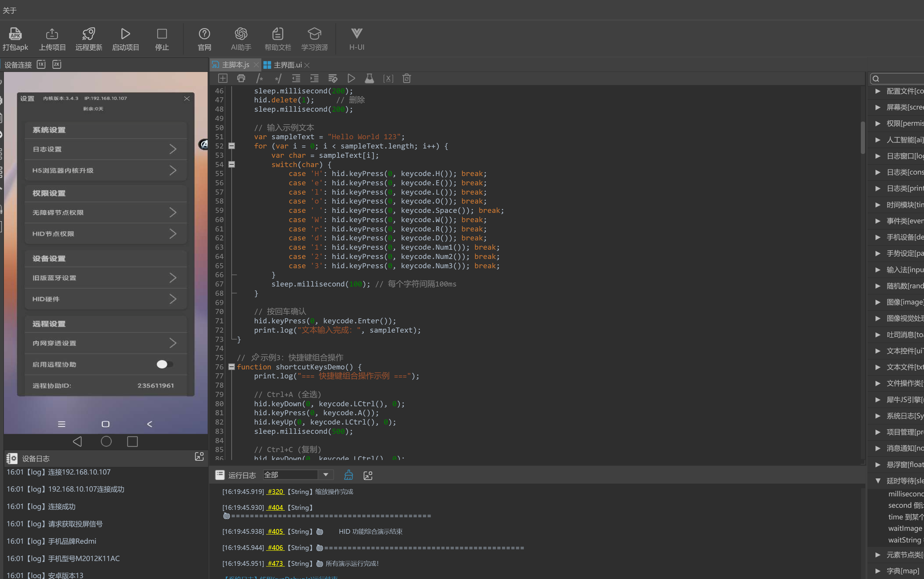Collapse the for loop fold at line 52
Image resolution: width=924 pixels, height=579 pixels.
click(232, 146)
